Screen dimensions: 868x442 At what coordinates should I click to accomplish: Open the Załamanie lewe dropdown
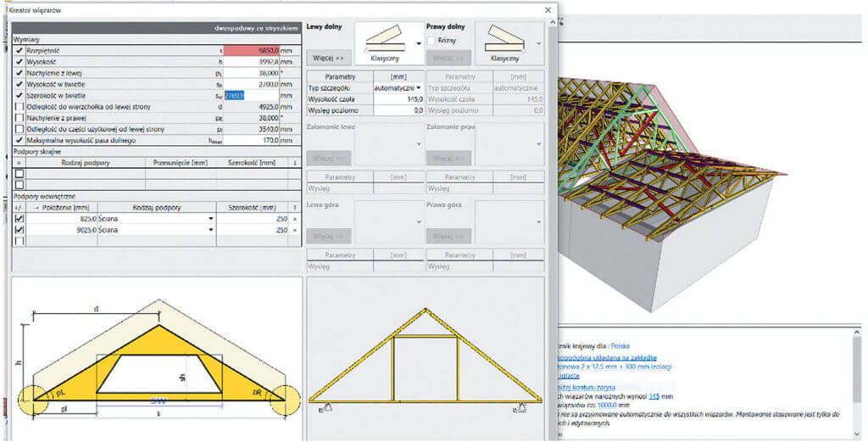(x=419, y=144)
